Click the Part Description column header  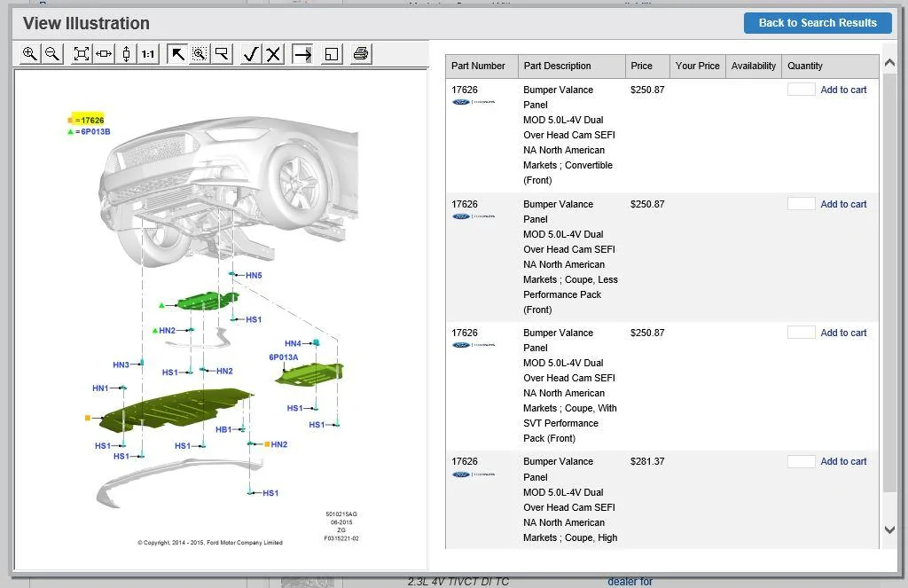tap(572, 66)
